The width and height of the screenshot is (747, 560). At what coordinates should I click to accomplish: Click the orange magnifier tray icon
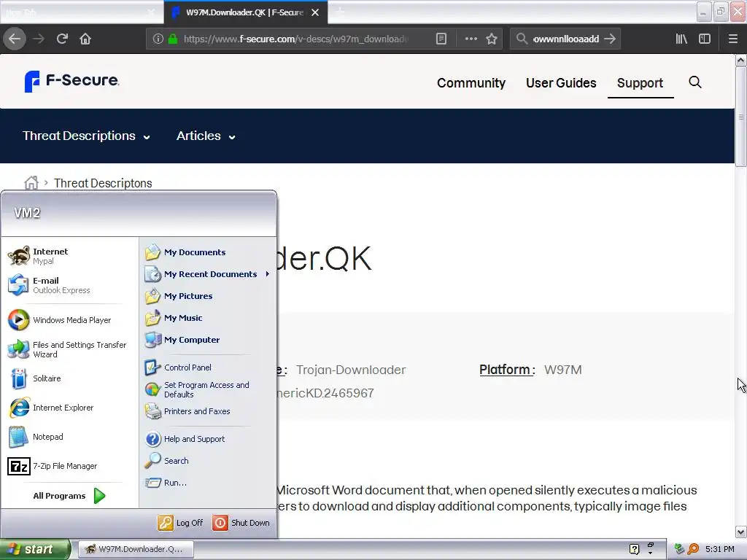693,549
